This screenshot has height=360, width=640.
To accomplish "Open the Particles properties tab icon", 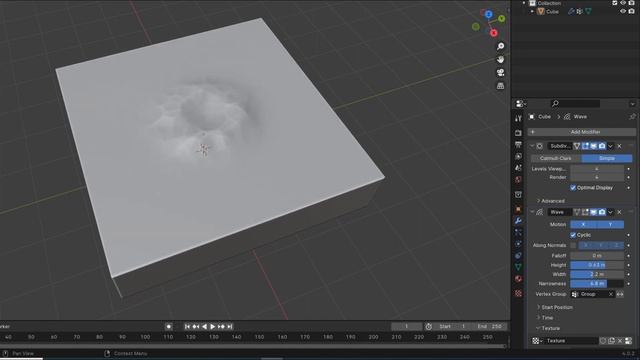I will 518,232.
